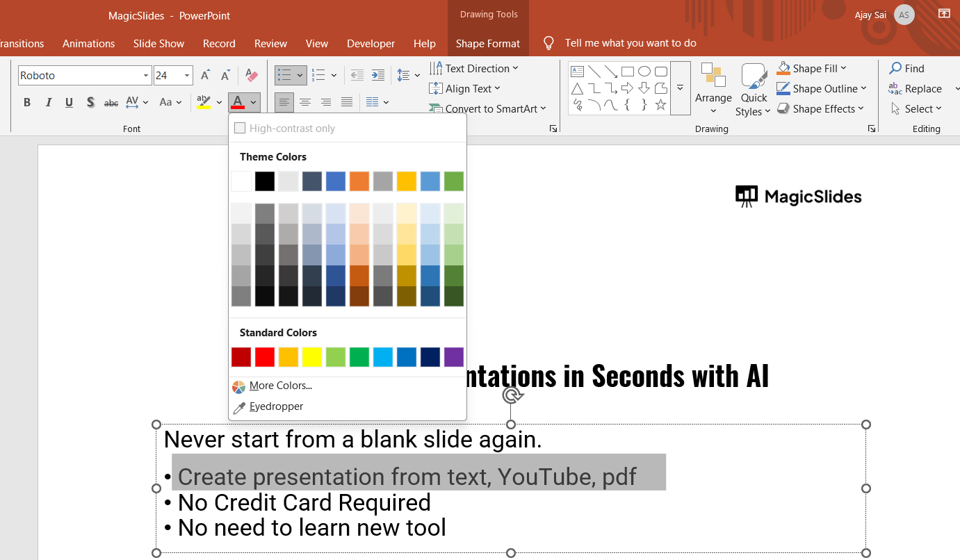Open the Review ribbon tab
Screen dimensions: 960x560
pos(270,43)
